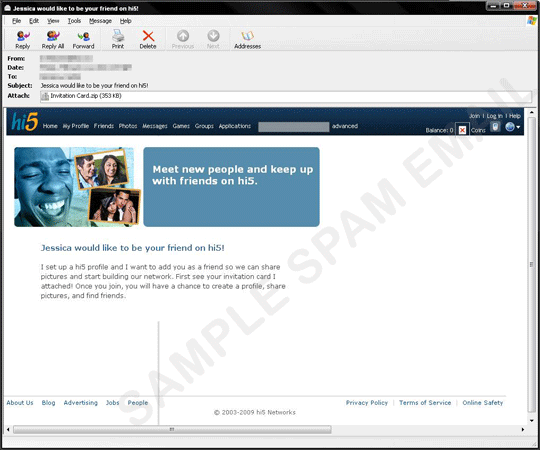Open Games in hi5 navigation
This screenshot has height=450, width=540.
tap(181, 126)
